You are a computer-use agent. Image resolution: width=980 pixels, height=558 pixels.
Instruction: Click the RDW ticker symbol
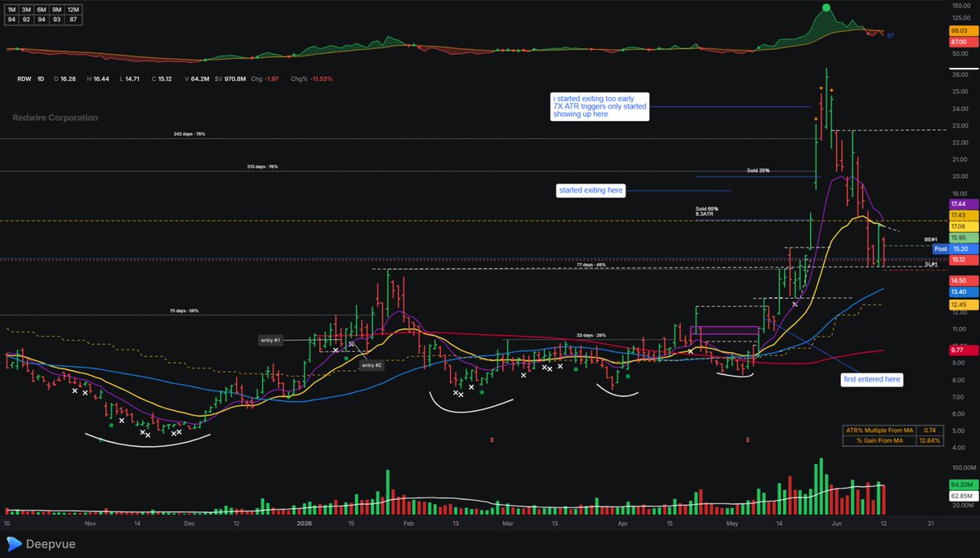tap(23, 79)
